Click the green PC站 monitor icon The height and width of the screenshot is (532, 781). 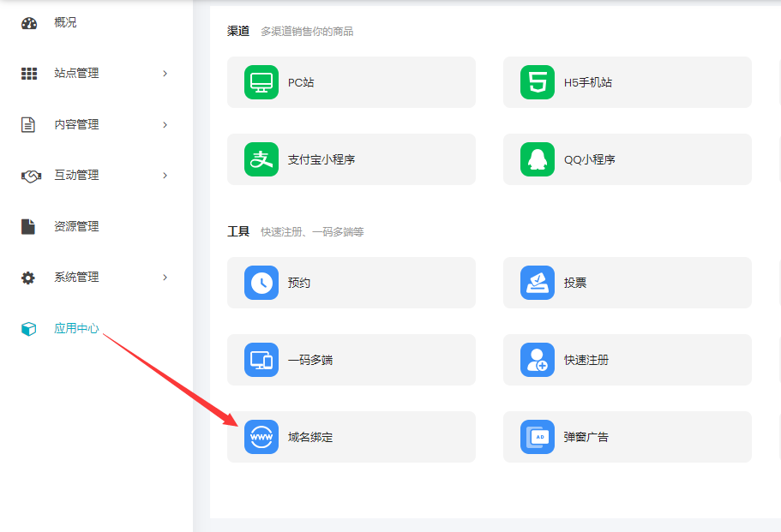point(261,82)
